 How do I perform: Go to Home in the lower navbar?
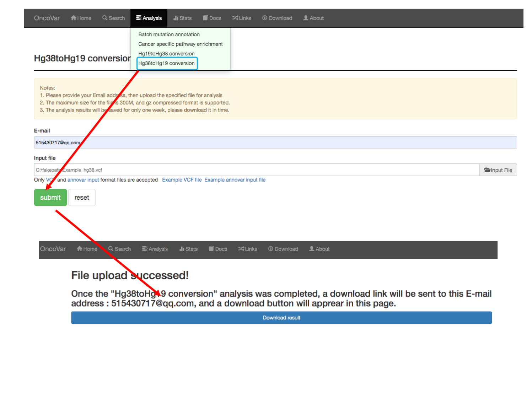pyautogui.click(x=87, y=249)
